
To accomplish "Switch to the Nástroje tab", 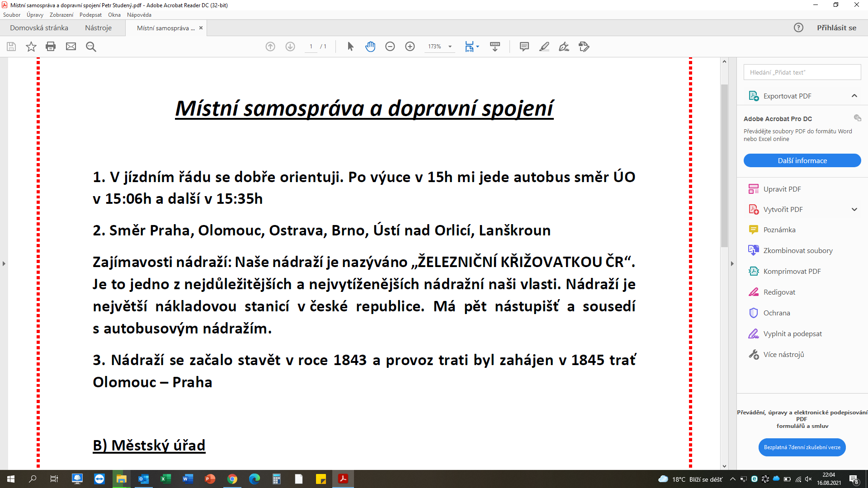I will (x=98, y=28).
